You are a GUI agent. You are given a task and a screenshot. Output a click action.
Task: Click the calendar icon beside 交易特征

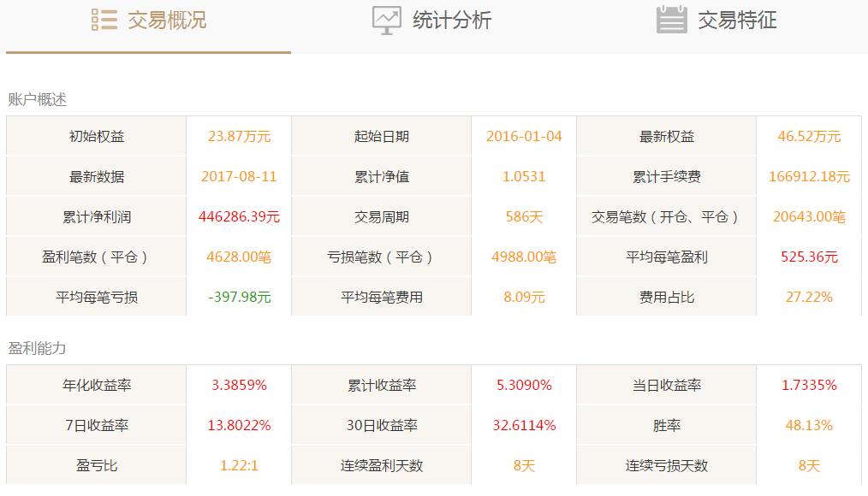(671, 20)
